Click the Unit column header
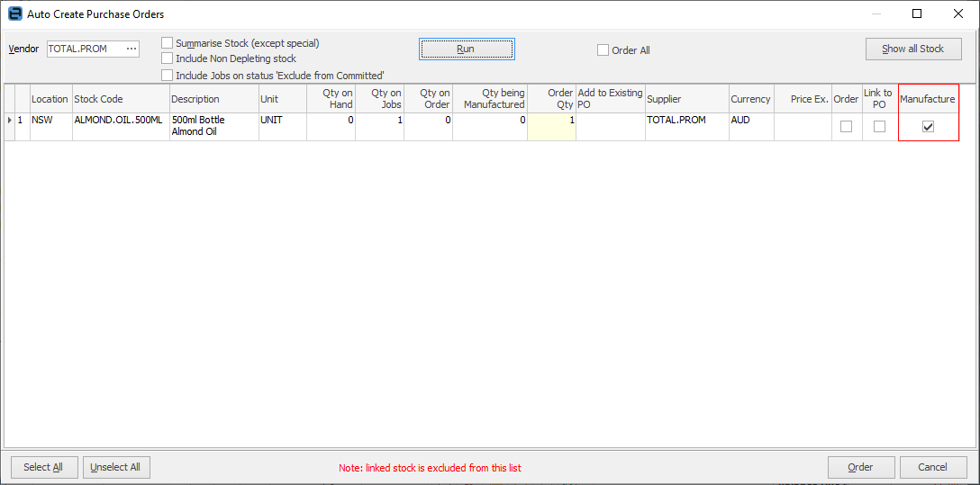The width and height of the screenshot is (980, 485). pos(283,99)
